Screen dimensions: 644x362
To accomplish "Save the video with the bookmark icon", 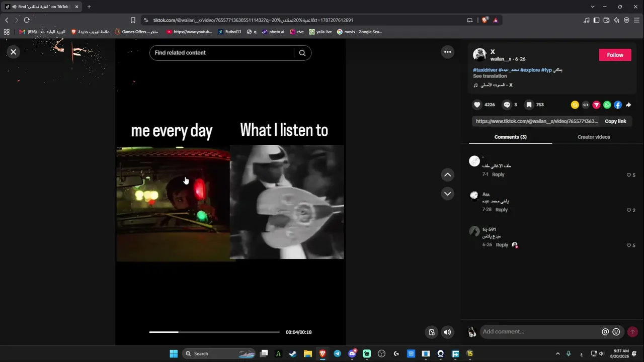I will tap(529, 105).
